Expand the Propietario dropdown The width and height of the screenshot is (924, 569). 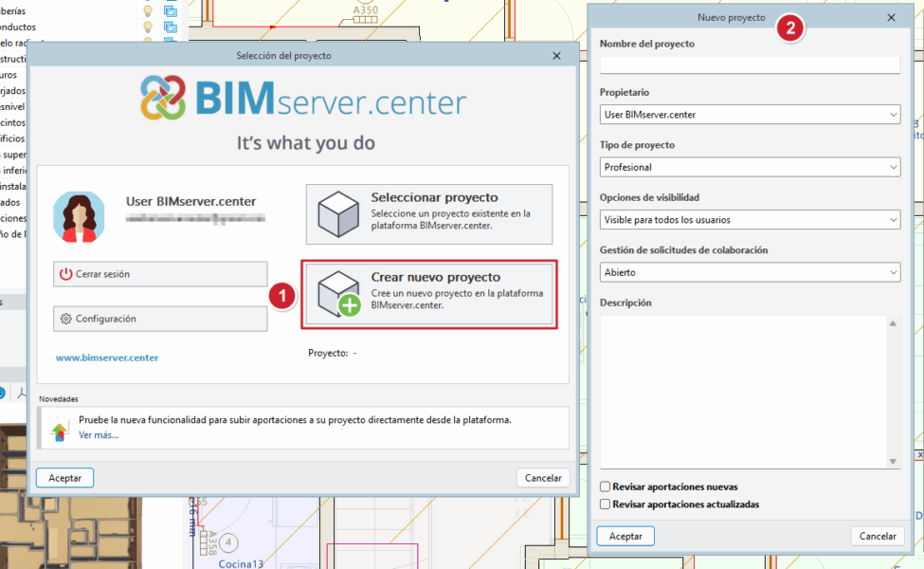coord(894,115)
